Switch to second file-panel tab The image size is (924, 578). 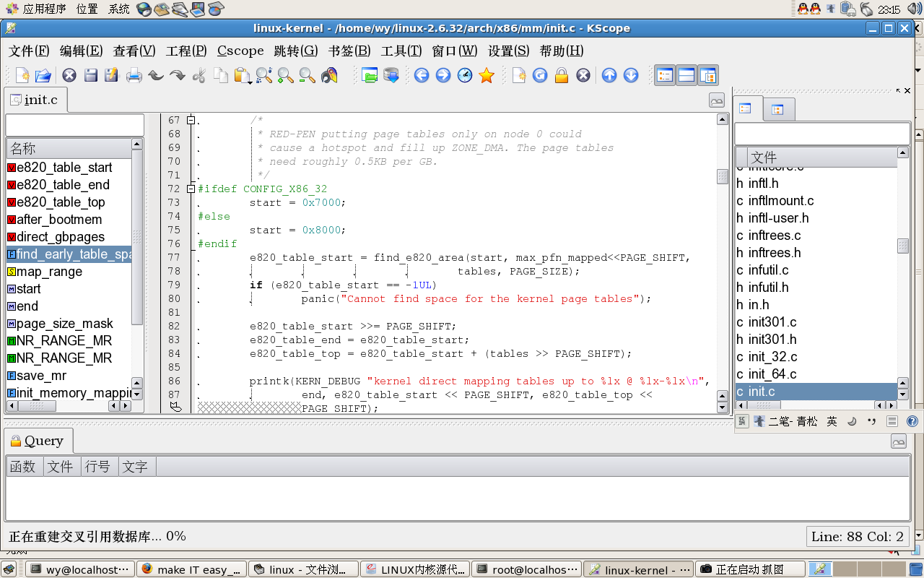tap(777, 109)
